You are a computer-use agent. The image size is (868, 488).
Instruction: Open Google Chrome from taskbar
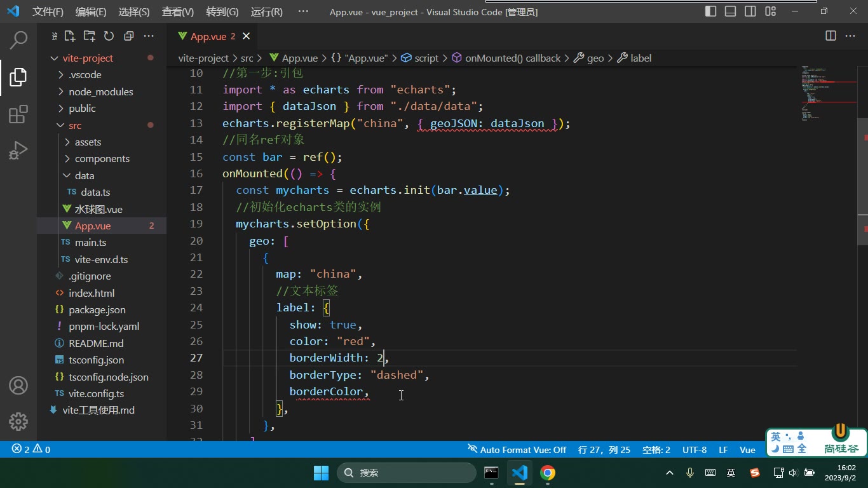pos(548,473)
